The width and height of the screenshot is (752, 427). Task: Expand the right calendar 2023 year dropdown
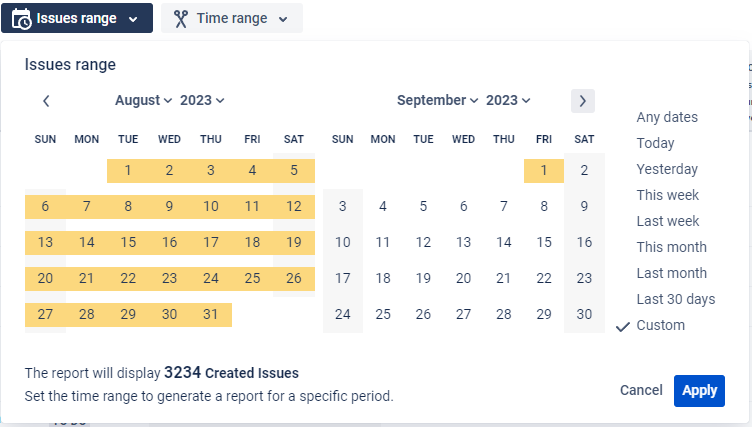[508, 100]
